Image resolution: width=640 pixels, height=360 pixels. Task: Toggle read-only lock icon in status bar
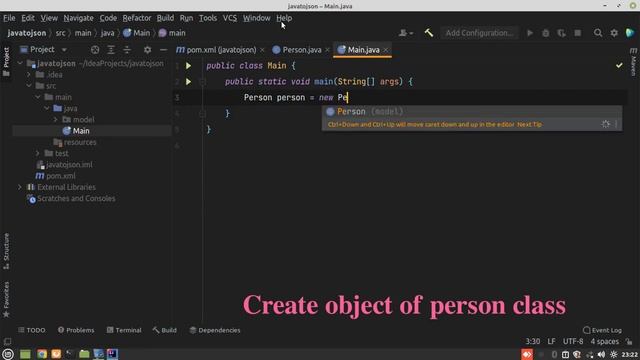tap(629, 341)
